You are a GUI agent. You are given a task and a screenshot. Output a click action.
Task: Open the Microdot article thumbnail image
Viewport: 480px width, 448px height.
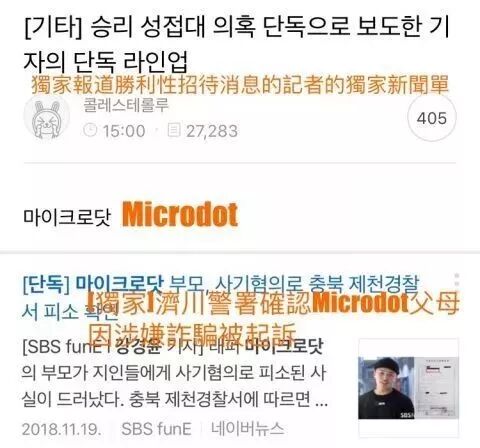(x=409, y=388)
